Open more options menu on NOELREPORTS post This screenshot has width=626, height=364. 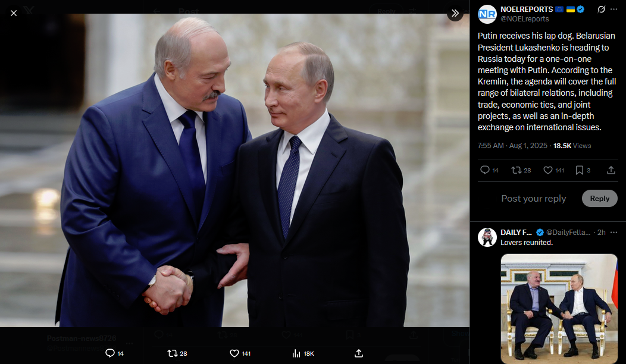[x=614, y=9]
